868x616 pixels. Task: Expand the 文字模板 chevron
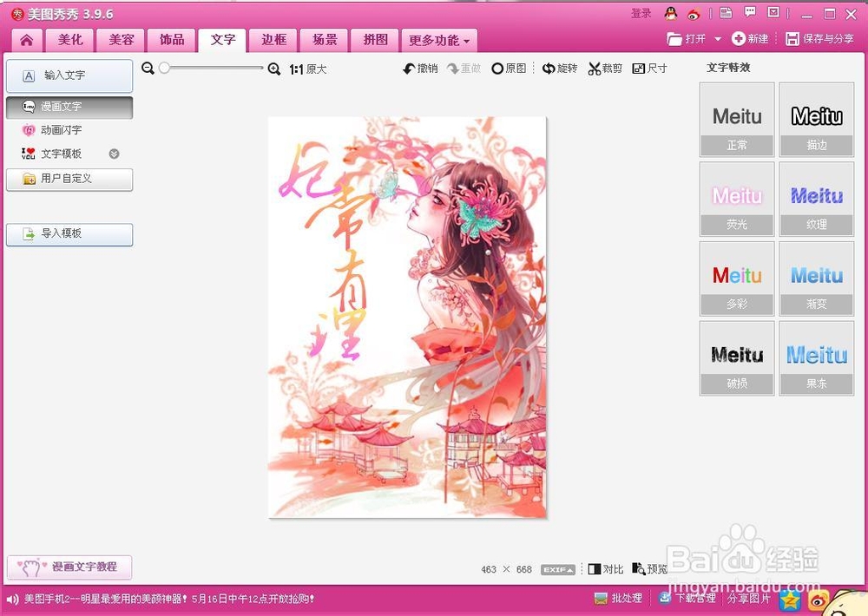tap(114, 154)
